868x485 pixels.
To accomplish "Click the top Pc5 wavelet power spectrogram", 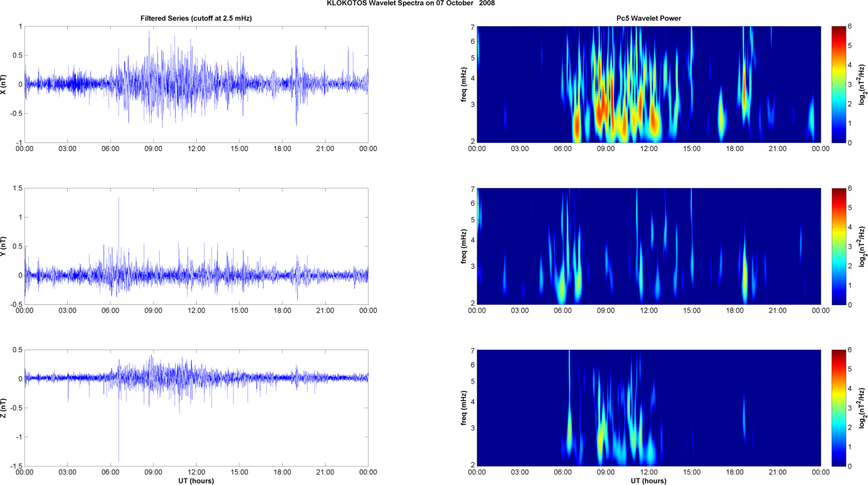I will point(648,84).
